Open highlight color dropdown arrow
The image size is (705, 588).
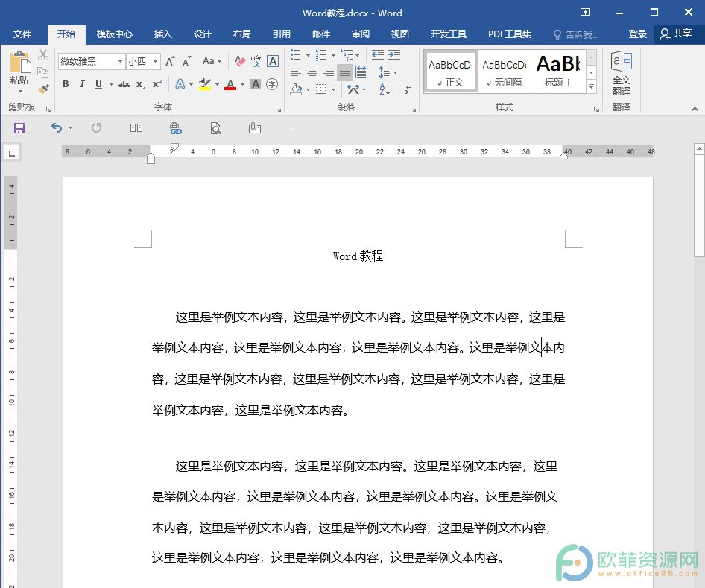(x=217, y=84)
